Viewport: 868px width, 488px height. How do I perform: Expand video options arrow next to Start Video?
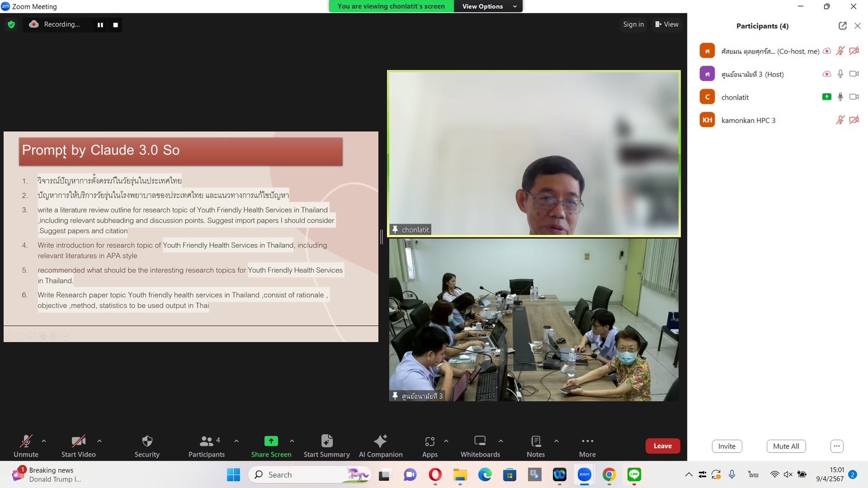(99, 441)
